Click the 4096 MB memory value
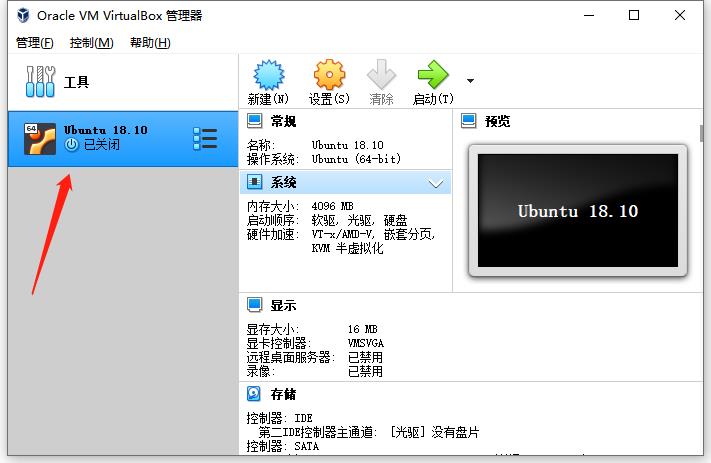 [332, 206]
